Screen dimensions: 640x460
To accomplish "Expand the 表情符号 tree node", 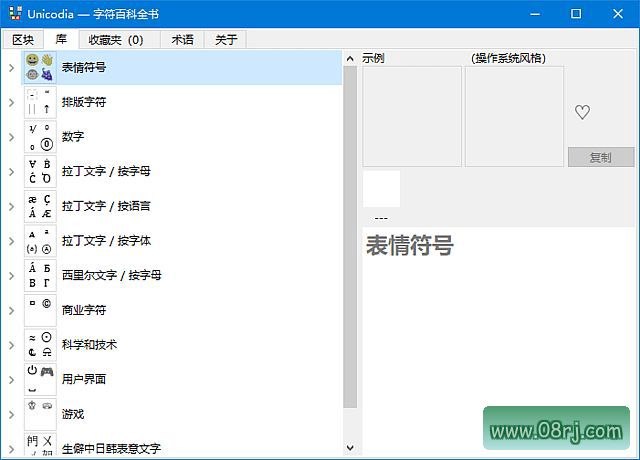I will tap(11, 68).
